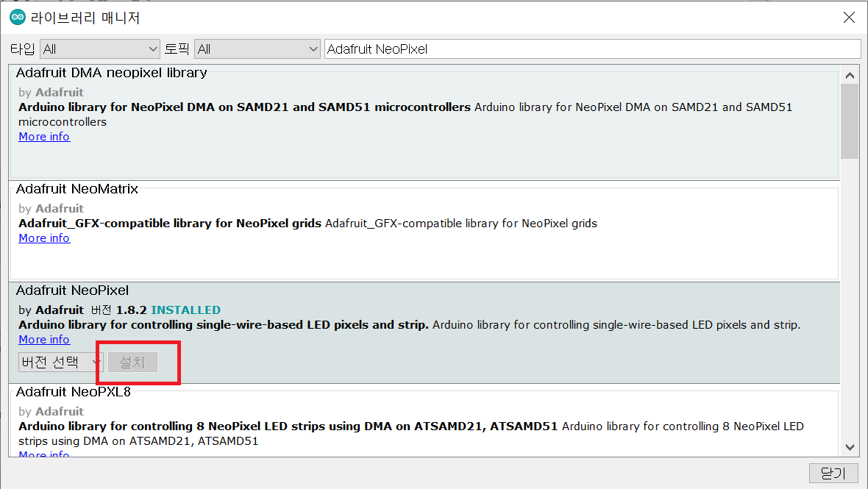
Task: Click the vertical scrollbar thumb
Action: click(850, 121)
